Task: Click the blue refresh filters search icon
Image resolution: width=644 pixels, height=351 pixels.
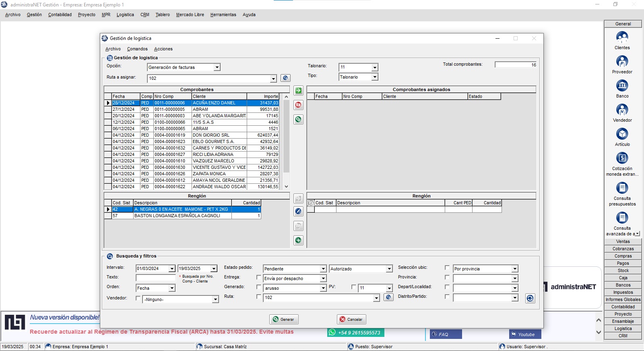Action: (530, 298)
